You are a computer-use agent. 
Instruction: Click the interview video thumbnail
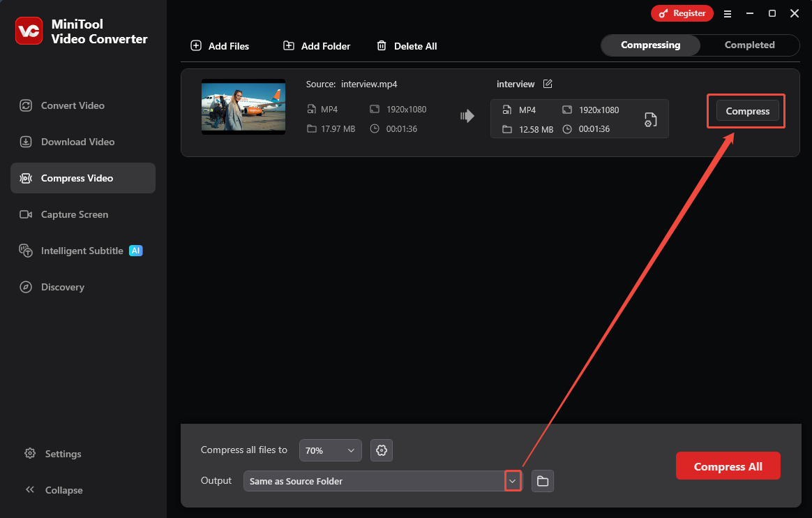pyautogui.click(x=243, y=107)
